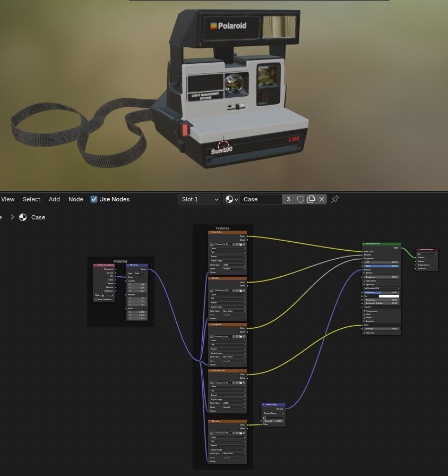Unlink image X icon in Metallic node
Image resolution: width=448 pixels, height=476 pixels.
(244, 291)
